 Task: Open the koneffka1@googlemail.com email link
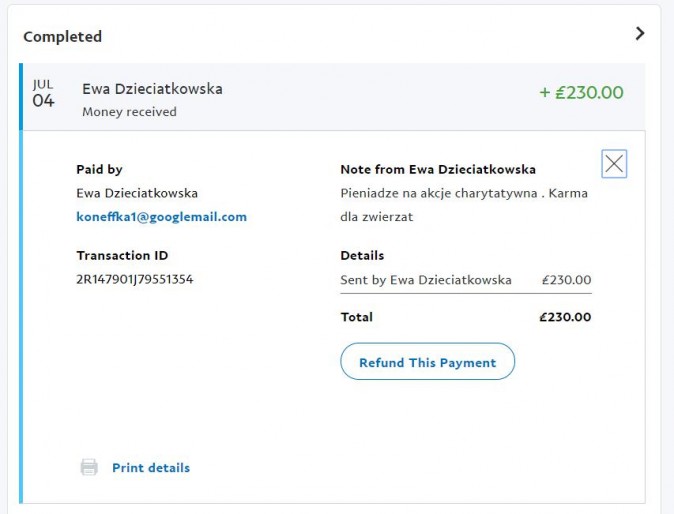161,216
